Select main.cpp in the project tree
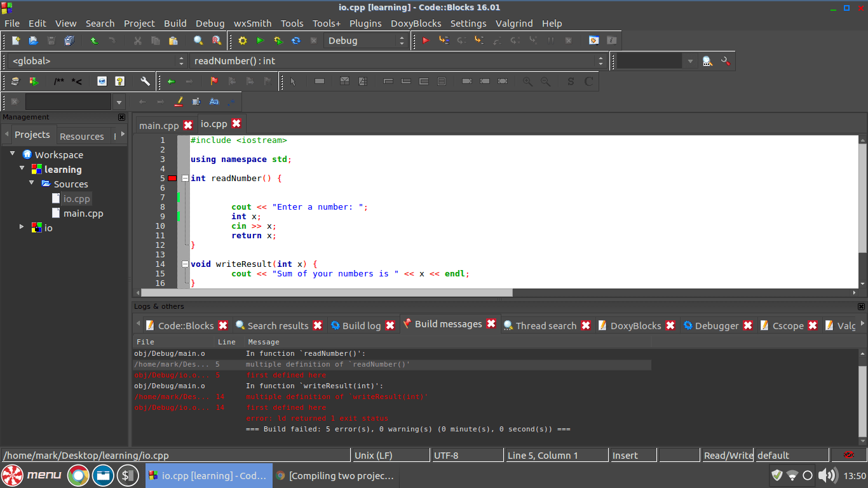868x488 pixels. [x=83, y=213]
